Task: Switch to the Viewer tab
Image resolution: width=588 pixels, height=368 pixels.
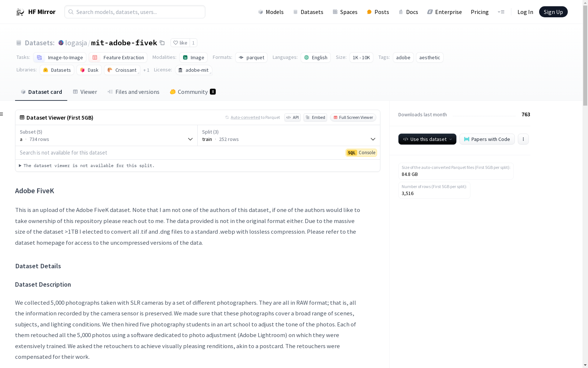Action: pyautogui.click(x=85, y=92)
